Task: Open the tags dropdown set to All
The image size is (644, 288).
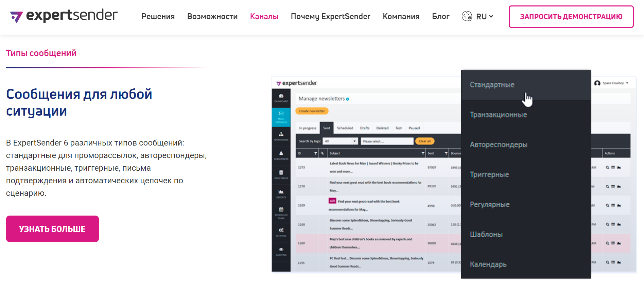Action: pyautogui.click(x=340, y=141)
